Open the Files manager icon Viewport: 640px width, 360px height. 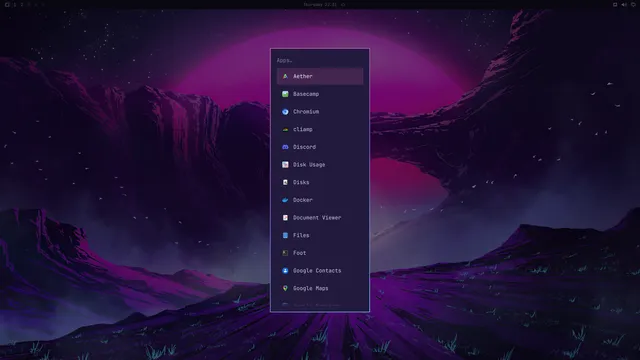tap(285, 236)
